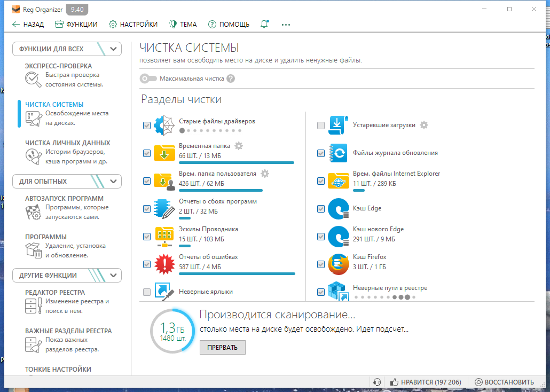Click the headset support icon

click(x=378, y=382)
